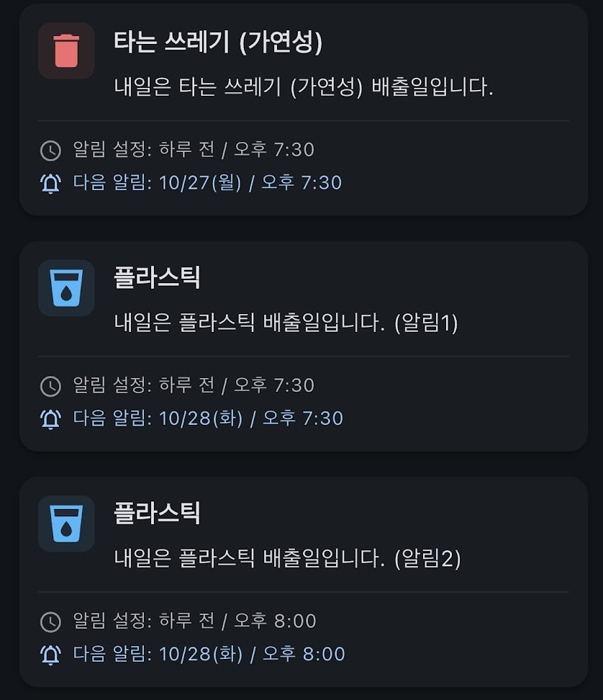
Task: Click the clock icon beside 오후 8:00 alarm setting
Action: (50, 622)
